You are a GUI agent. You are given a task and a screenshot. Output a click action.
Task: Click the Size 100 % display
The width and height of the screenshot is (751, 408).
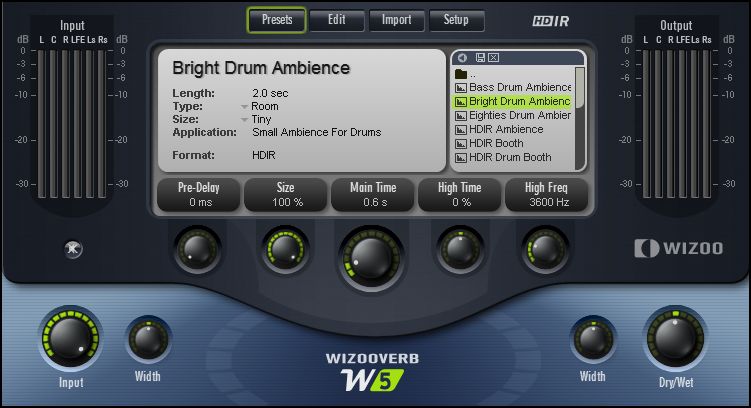(x=286, y=194)
